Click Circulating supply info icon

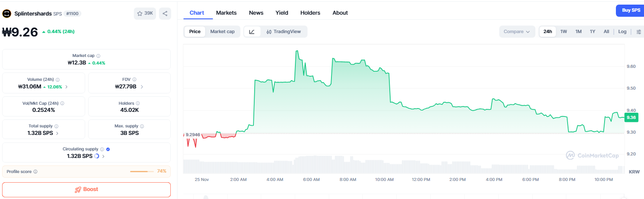point(102,149)
